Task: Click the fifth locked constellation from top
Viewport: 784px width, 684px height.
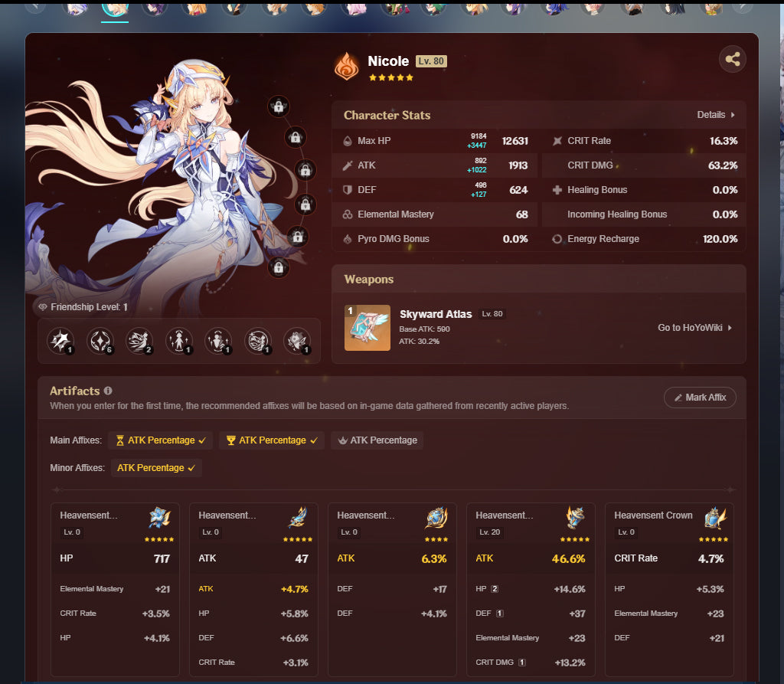Action: click(x=298, y=237)
